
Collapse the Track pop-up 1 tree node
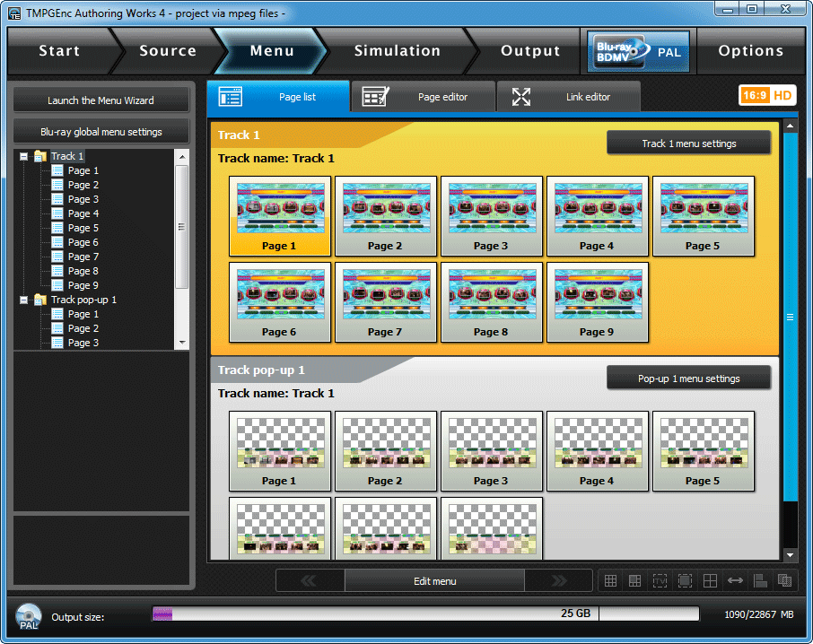24,300
